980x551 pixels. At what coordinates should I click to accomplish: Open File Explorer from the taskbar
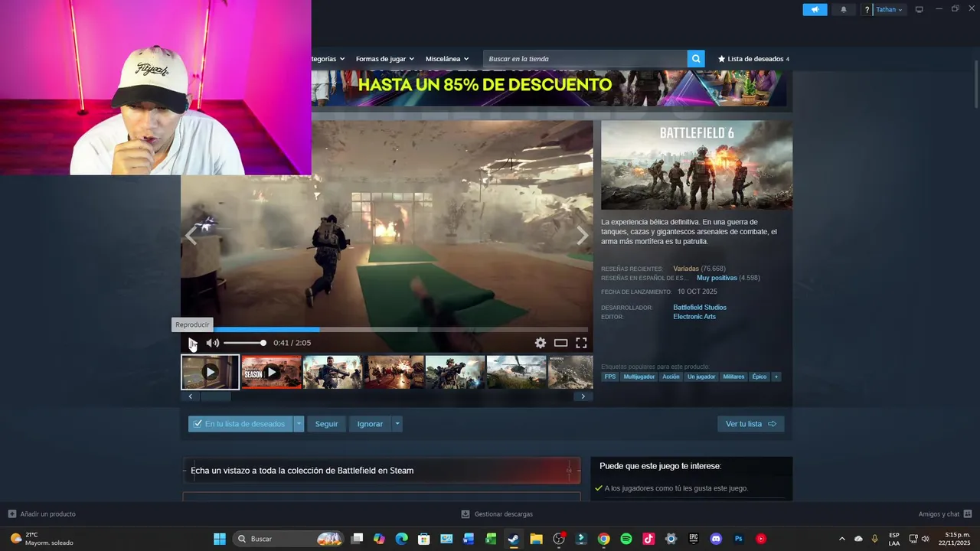click(x=536, y=539)
